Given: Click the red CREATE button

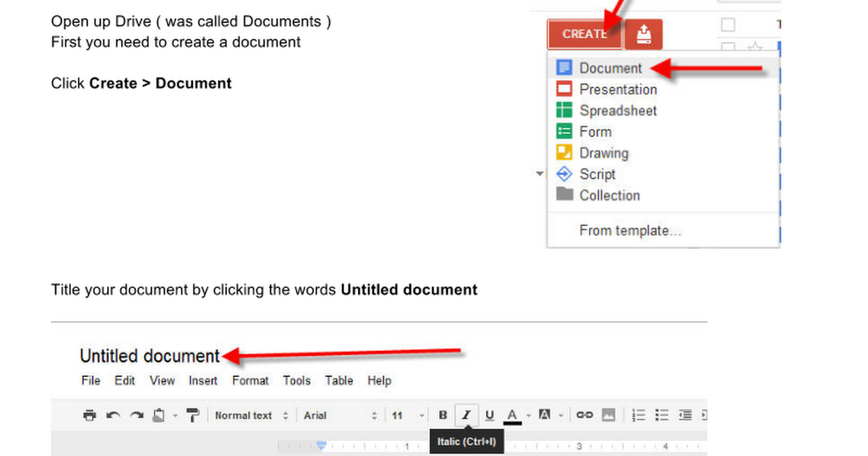Looking at the screenshot, I should click(584, 34).
